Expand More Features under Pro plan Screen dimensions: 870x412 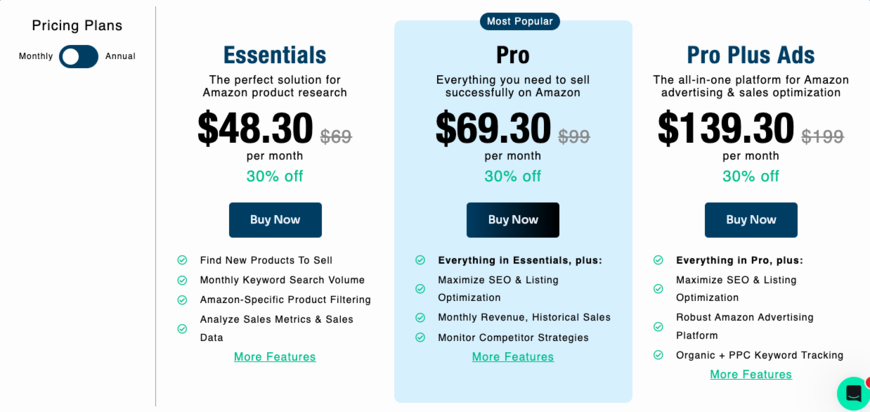[513, 357]
